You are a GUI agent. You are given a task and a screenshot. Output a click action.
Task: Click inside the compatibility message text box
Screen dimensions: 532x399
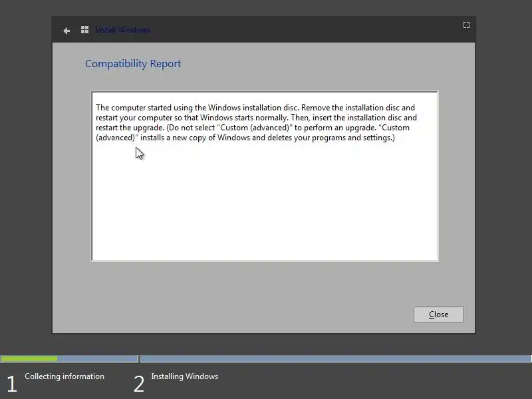coord(265,176)
